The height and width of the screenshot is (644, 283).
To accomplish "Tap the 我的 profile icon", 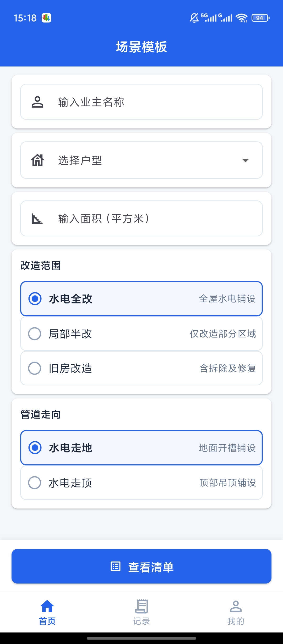I will [x=236, y=606].
